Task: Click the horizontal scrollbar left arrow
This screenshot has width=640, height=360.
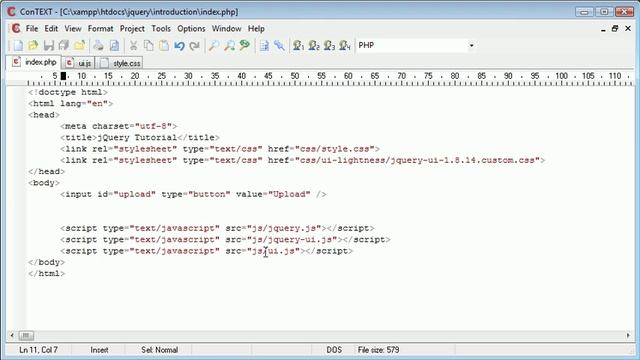Action: pyautogui.click(x=12, y=336)
